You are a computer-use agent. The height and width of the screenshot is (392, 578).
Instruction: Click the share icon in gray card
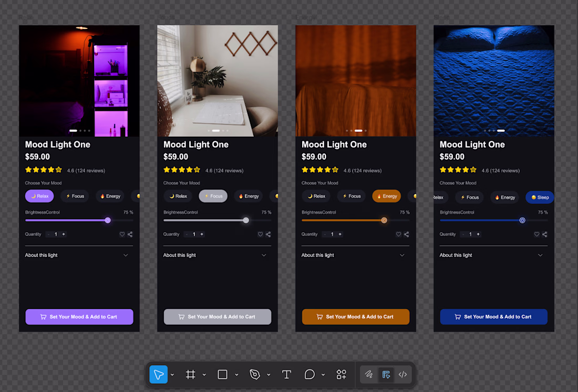tap(269, 234)
